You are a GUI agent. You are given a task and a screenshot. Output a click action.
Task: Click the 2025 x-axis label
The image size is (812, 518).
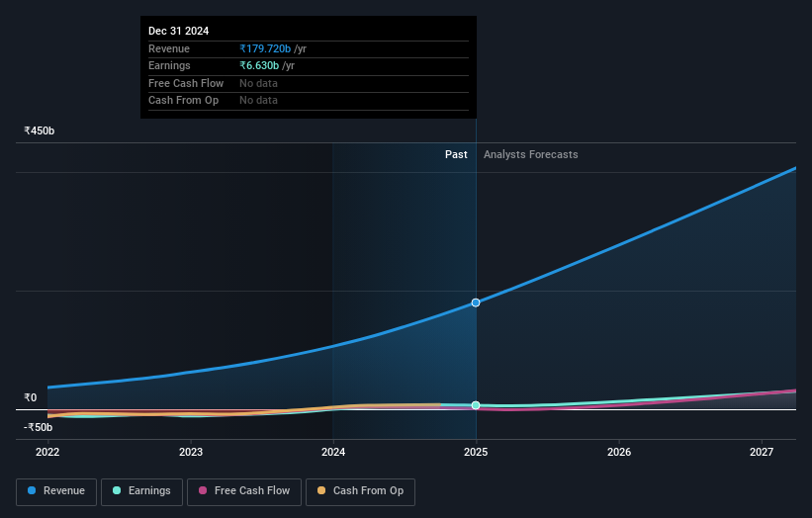point(476,452)
